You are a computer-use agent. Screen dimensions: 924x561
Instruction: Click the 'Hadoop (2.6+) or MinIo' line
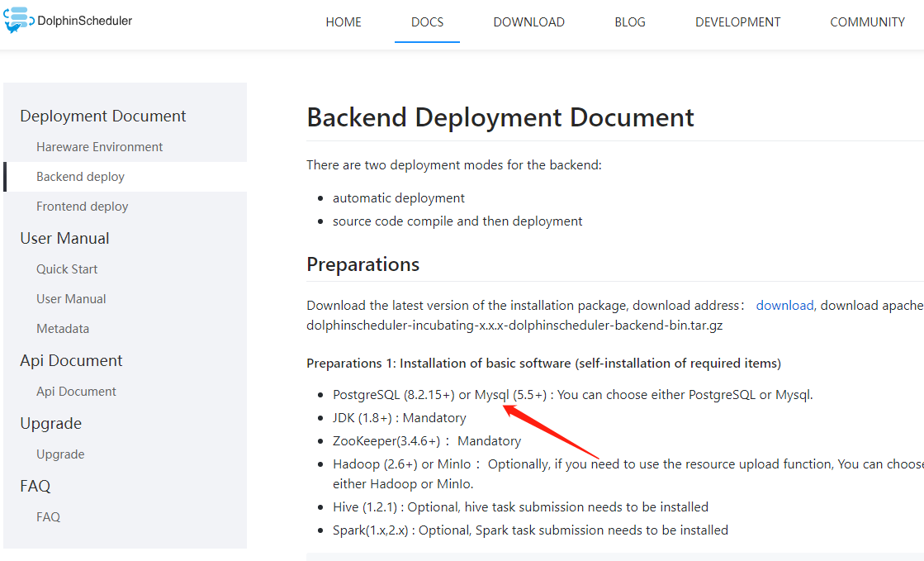coord(628,474)
